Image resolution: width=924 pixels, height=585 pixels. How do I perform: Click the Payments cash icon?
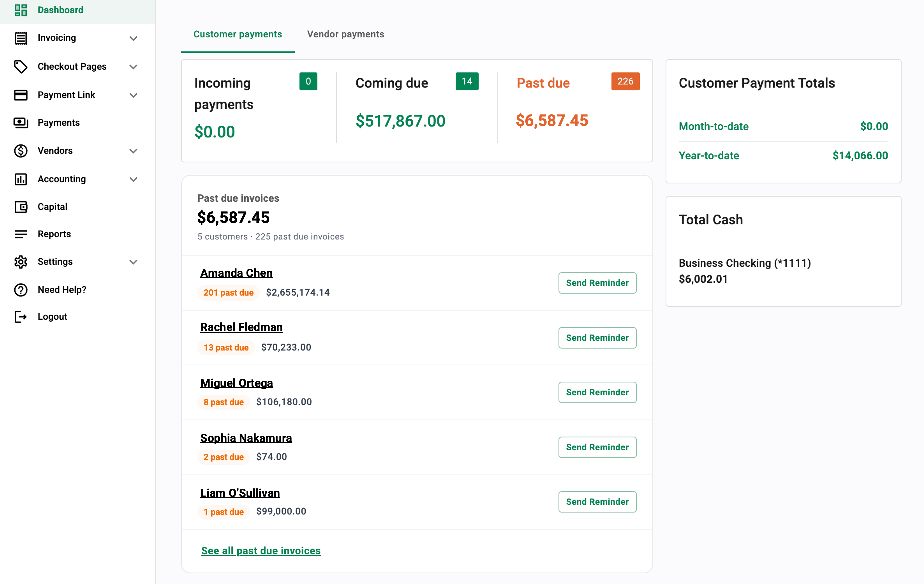point(21,123)
